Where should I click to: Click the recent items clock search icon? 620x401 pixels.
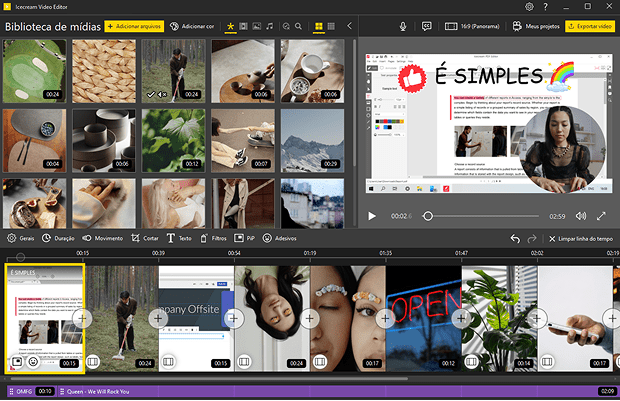(286, 26)
